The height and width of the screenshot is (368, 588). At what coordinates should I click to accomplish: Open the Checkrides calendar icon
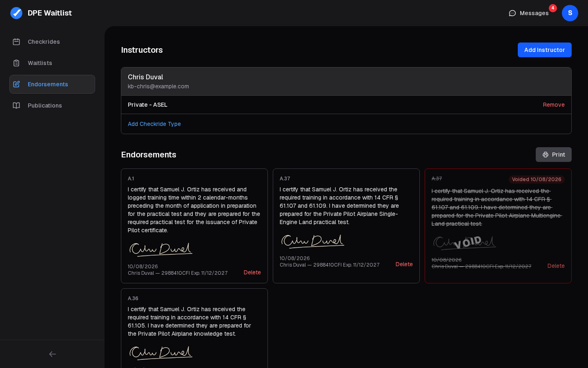click(x=16, y=42)
